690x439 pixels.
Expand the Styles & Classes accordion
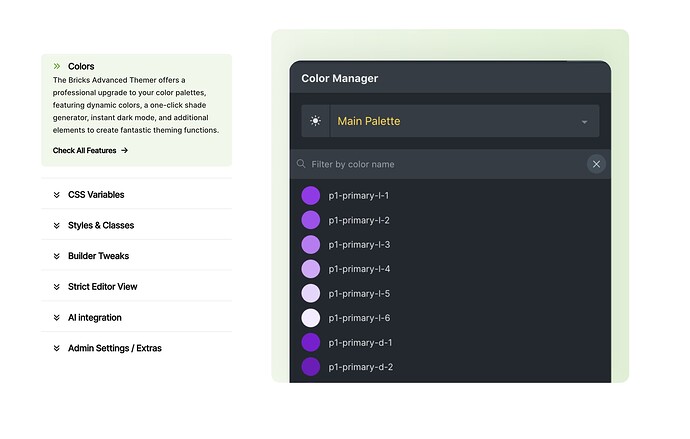point(100,226)
